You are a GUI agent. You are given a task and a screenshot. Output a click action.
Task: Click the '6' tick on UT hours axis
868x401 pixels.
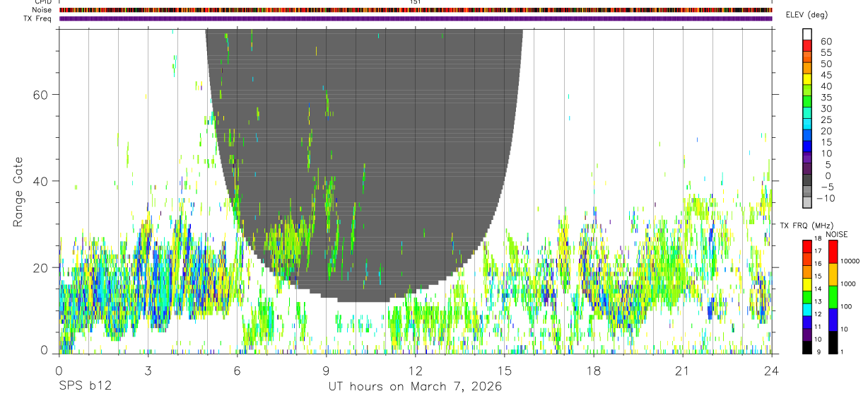coord(237,370)
